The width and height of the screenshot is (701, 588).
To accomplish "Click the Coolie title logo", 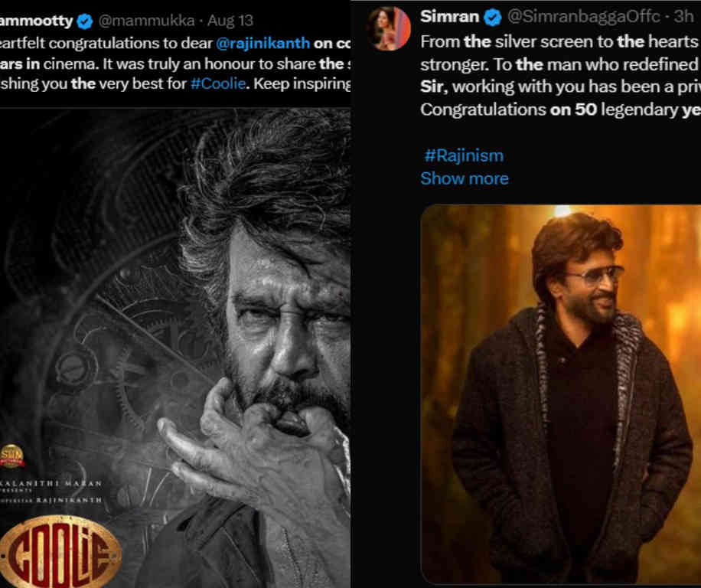I will click(x=60, y=550).
